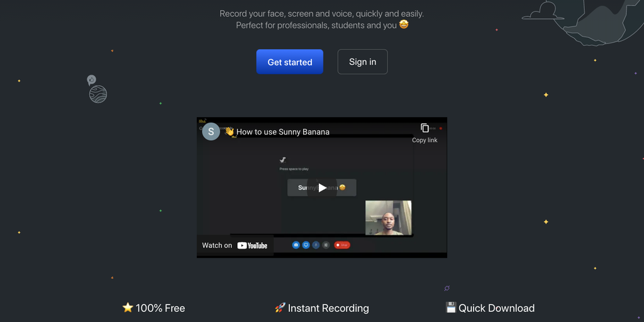Open the channel avatar labeled S
This screenshot has width=644, height=322.
[211, 131]
